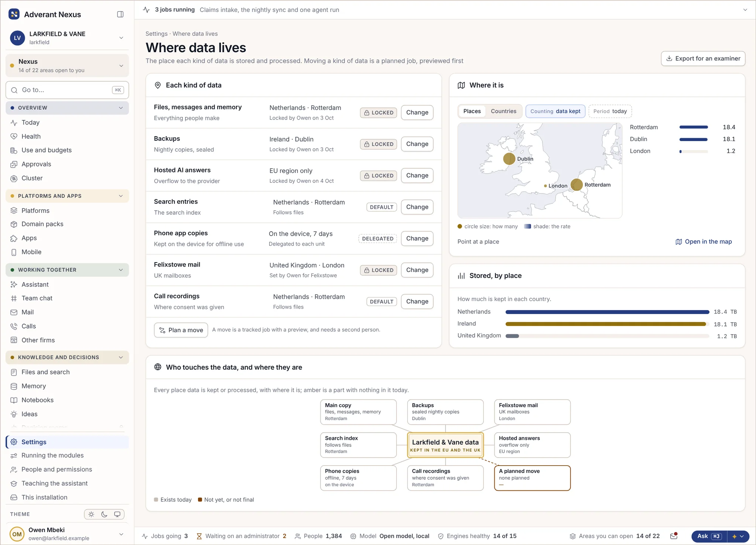This screenshot has height=545, width=756.
Task: Click the Use and budgets icon
Action: (x=14, y=151)
